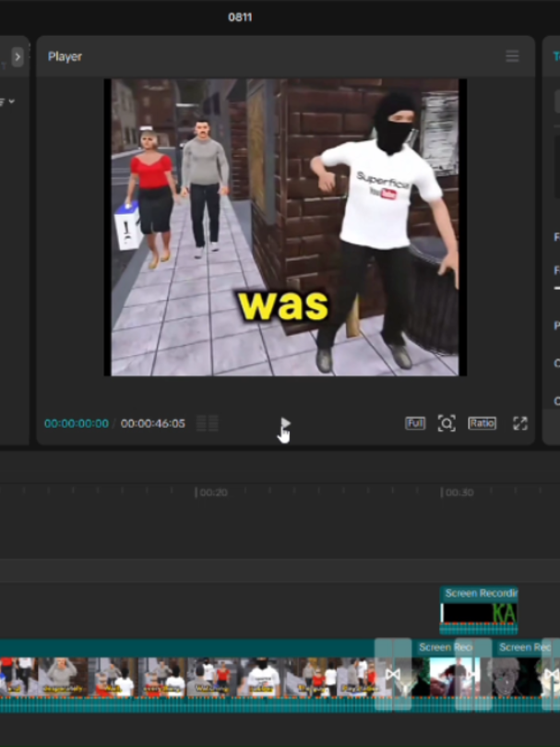Play the video preview
Screen dimensions: 560x747
click(285, 423)
